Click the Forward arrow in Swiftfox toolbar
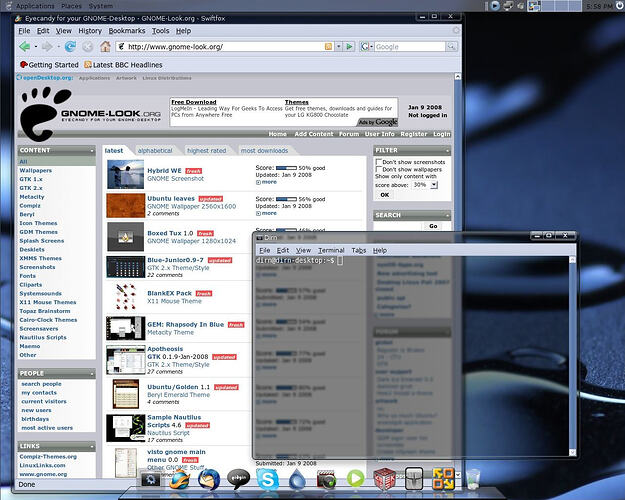This screenshot has height=500, width=625. pyautogui.click(x=47, y=47)
